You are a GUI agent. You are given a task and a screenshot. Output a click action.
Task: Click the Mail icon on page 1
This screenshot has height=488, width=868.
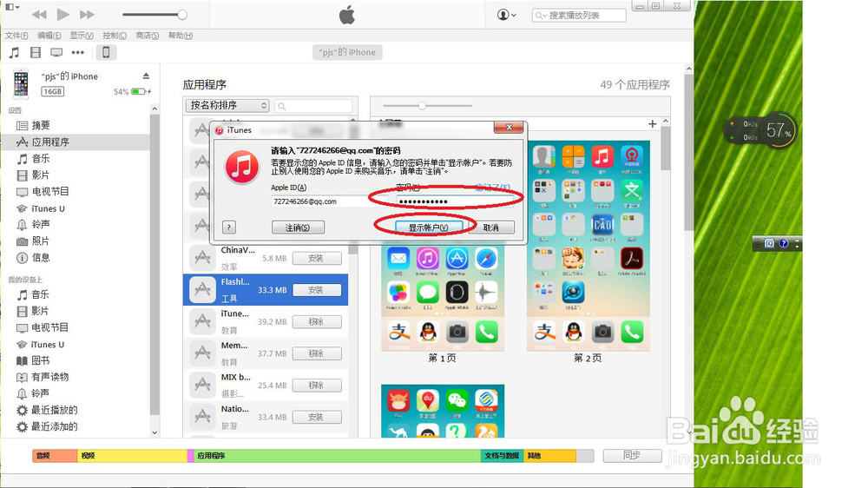coord(398,259)
